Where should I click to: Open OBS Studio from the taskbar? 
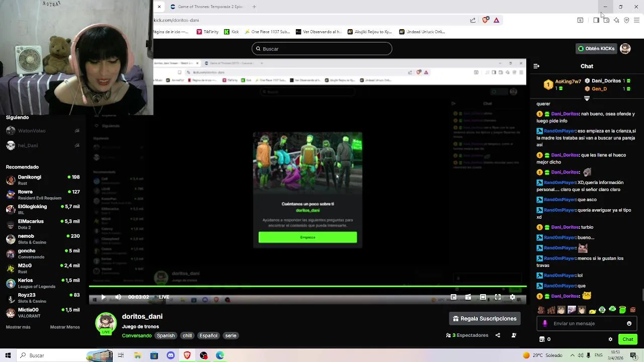[x=204, y=355]
